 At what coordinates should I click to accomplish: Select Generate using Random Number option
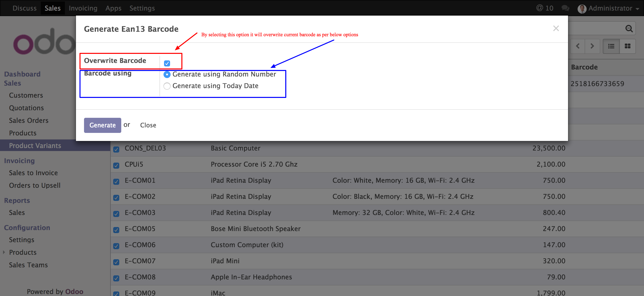coord(167,75)
